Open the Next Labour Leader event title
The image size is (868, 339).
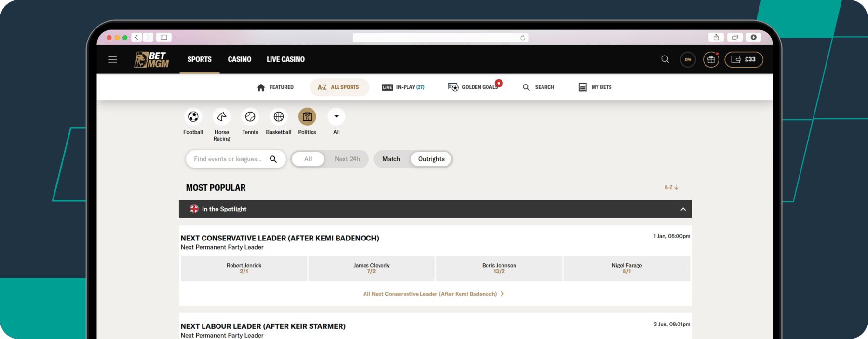click(263, 326)
